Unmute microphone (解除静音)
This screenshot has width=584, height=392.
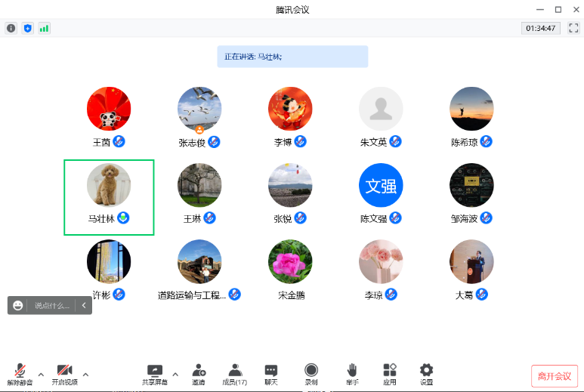coord(20,374)
